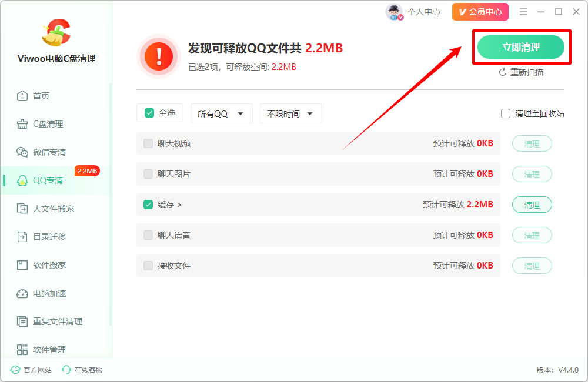Select QQ专清 in sidebar
588x382 pixels.
point(55,180)
